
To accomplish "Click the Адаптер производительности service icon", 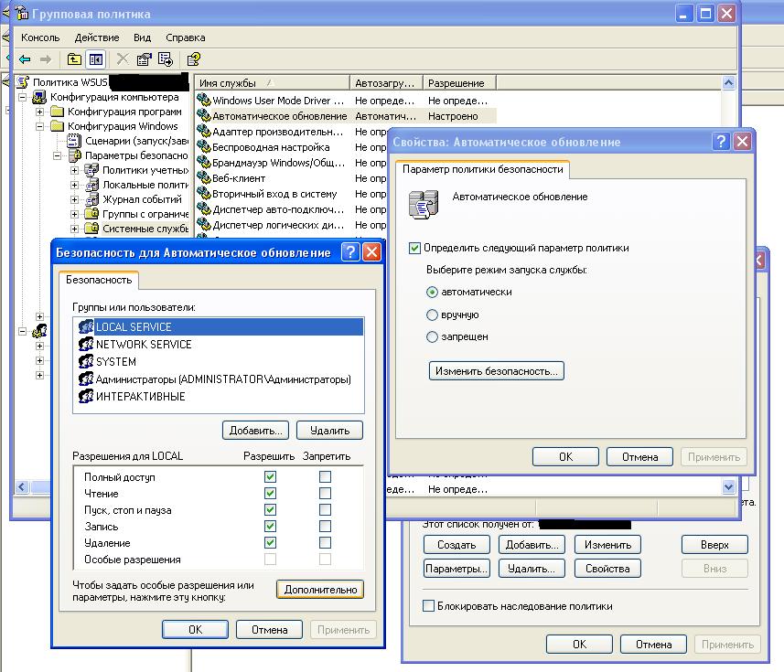I will click(x=203, y=131).
